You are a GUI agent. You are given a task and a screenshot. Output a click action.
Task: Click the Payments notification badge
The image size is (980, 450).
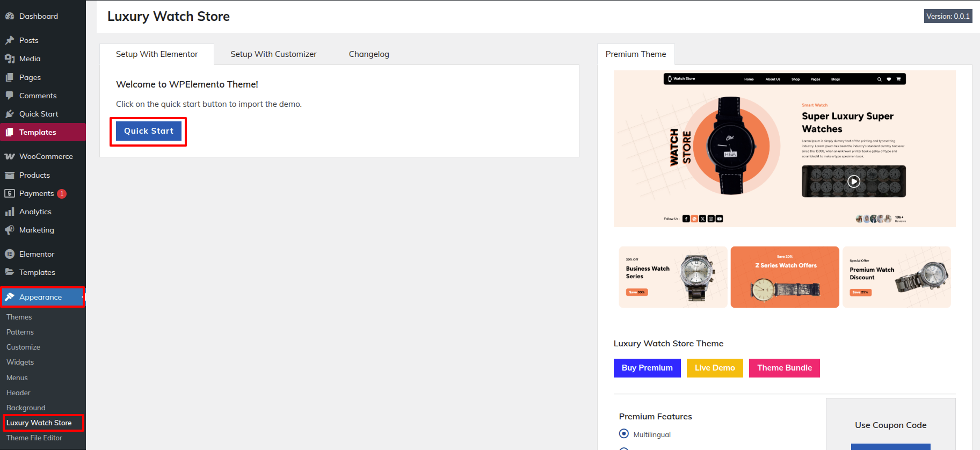(x=62, y=193)
